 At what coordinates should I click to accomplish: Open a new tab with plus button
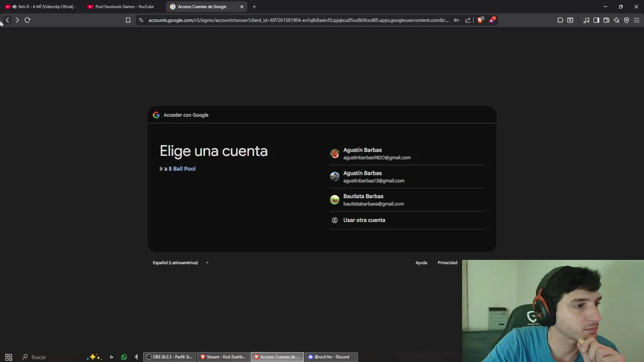pyautogui.click(x=254, y=7)
